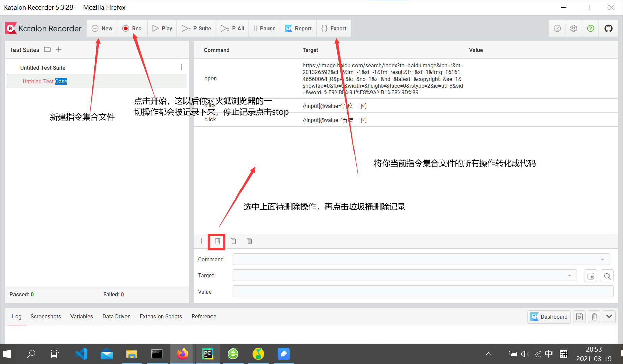Screen dimensions: 623x364
Task: Open Visual Studio Code from taskbar
Action: click(81, 354)
